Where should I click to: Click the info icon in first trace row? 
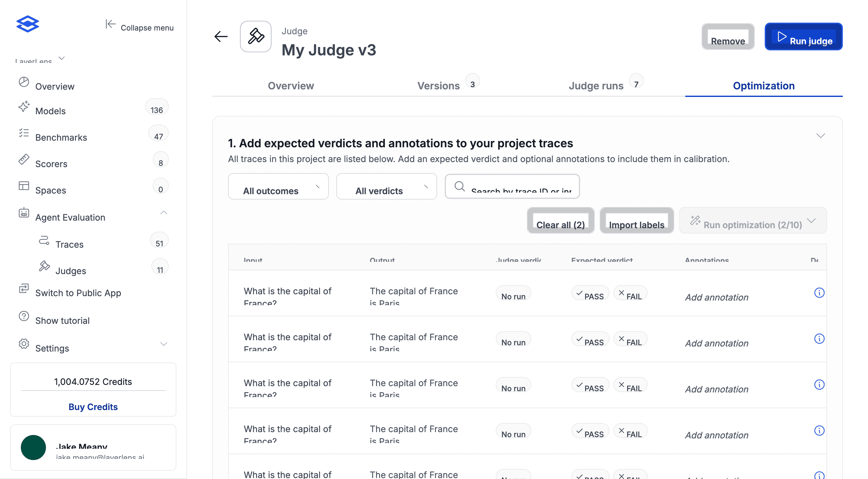819,293
